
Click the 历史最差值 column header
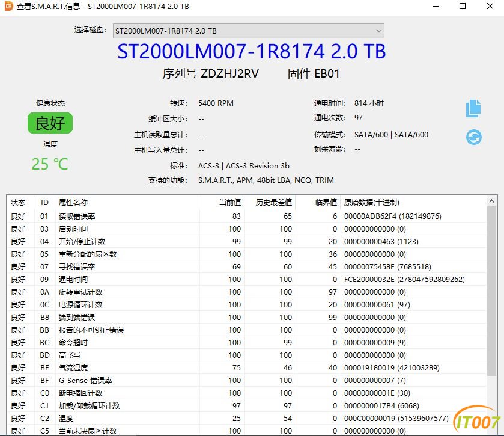[270, 203]
